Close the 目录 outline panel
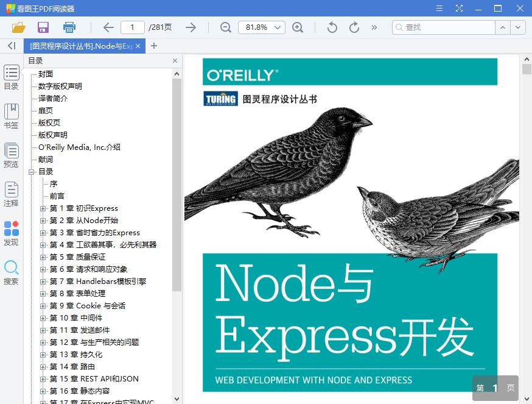The width and height of the screenshot is (532, 404). [x=175, y=61]
